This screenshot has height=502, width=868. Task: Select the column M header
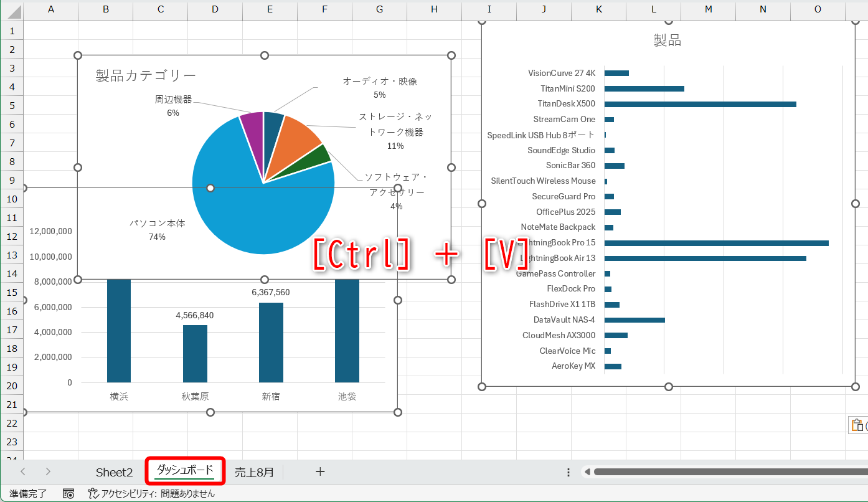click(x=708, y=10)
